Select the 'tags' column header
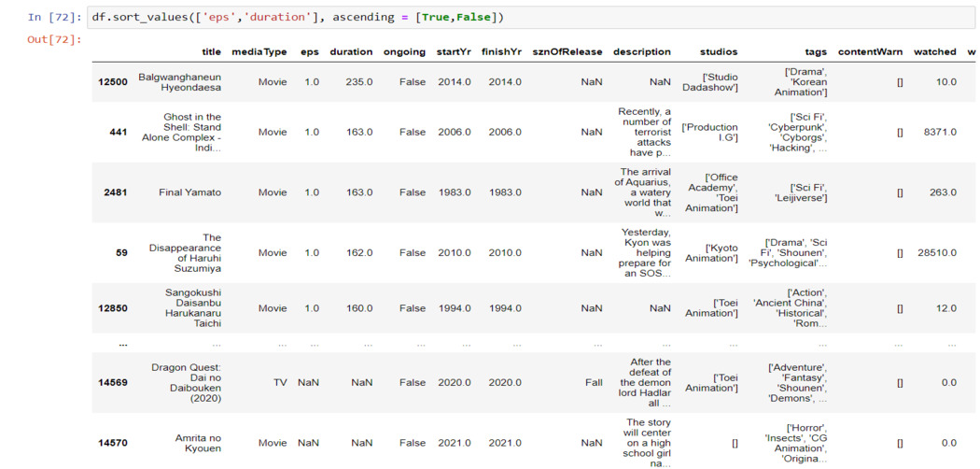Viewport: 980px width, 469px height. 817,52
